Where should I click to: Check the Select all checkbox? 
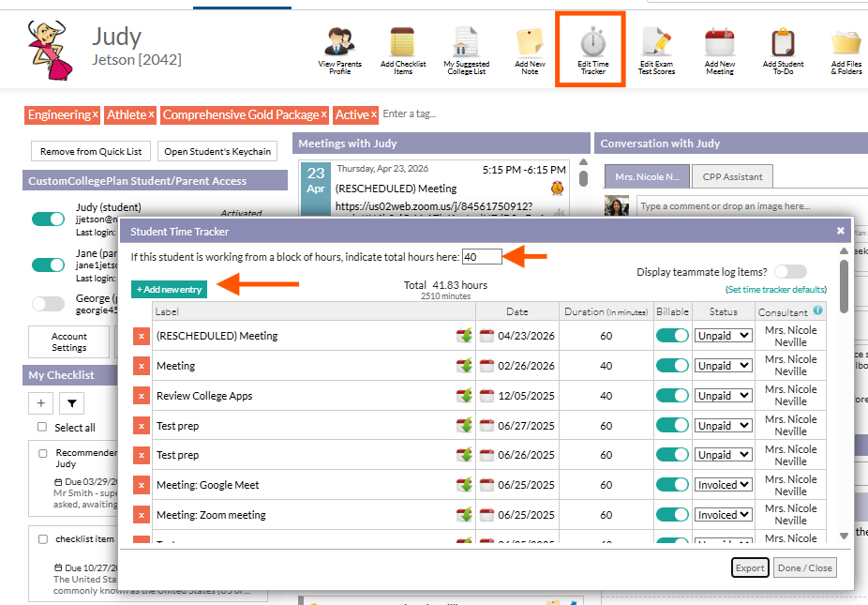pos(42,428)
